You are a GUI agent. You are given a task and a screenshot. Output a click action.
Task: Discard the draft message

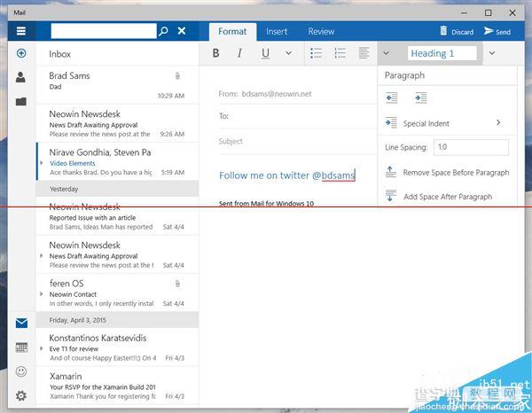pos(457,31)
